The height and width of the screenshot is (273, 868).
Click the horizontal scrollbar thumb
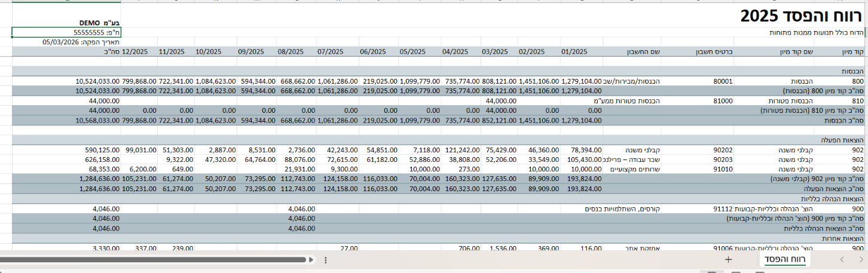(152, 260)
